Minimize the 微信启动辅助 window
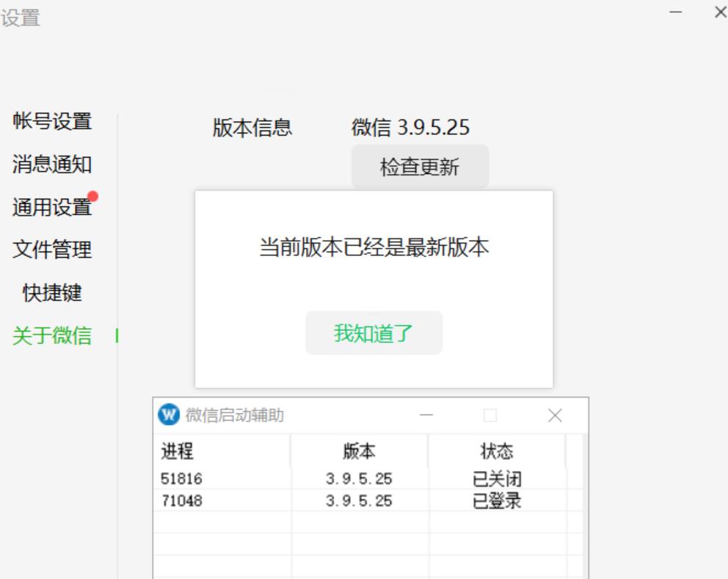This screenshot has height=579, width=728. [426, 416]
